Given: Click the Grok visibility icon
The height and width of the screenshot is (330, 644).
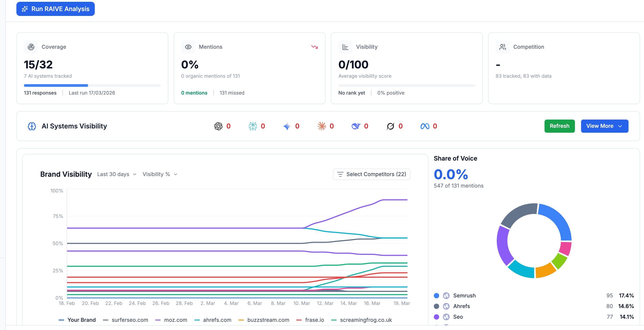Looking at the screenshot, I should [390, 126].
